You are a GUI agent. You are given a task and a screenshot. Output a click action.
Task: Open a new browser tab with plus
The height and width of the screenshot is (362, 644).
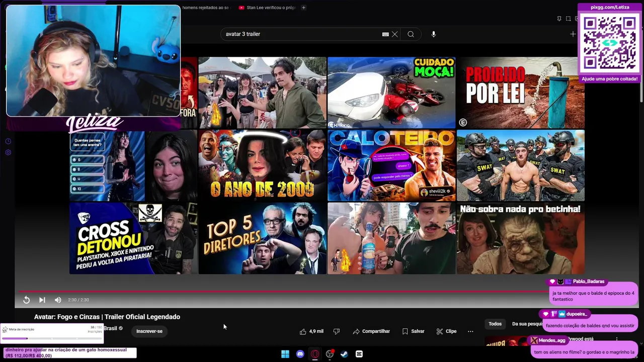tap(303, 8)
